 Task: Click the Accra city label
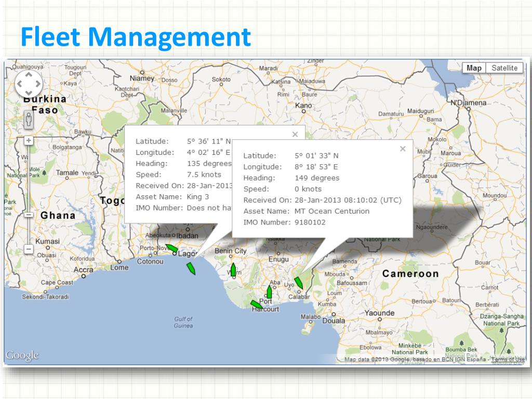pyautogui.click(x=83, y=270)
